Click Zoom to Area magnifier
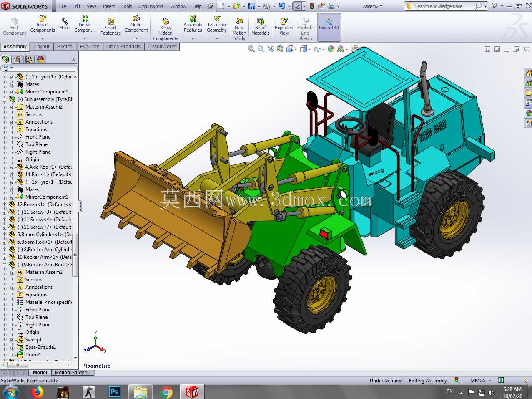Screen dimensions: 532x399 (261, 49)
